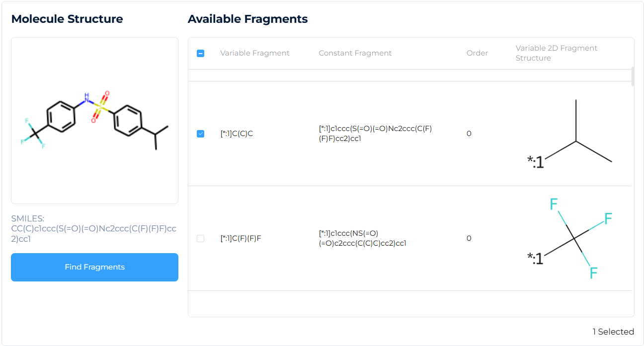Click the [*:1]C(C)C variable fragment text
This screenshot has width=644, height=346.
tap(237, 134)
